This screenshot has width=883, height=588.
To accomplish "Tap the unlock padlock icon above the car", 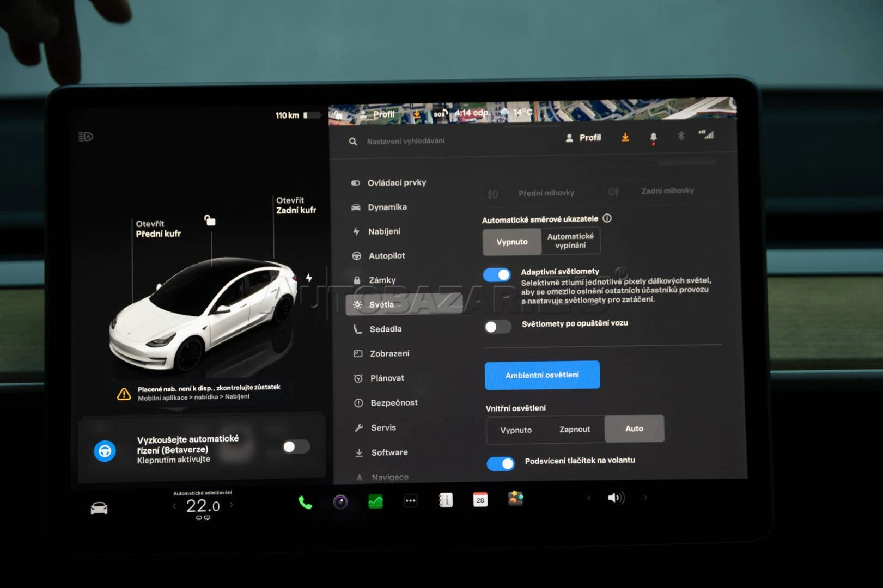I will (x=210, y=220).
